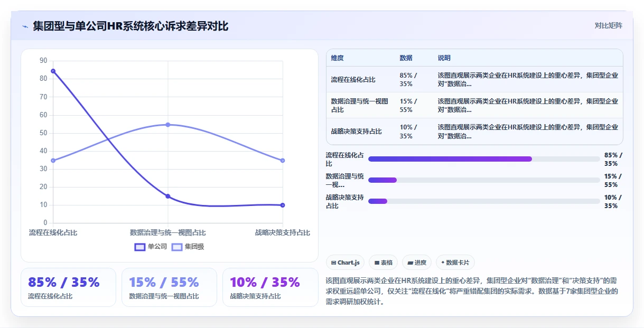Select the 数据卡片 tag
This screenshot has height=328, width=644.
coord(455,263)
